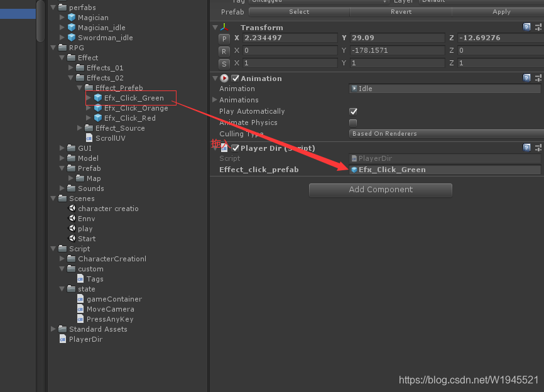Open help for the Transform component
The width and height of the screenshot is (544, 392).
coord(526,27)
